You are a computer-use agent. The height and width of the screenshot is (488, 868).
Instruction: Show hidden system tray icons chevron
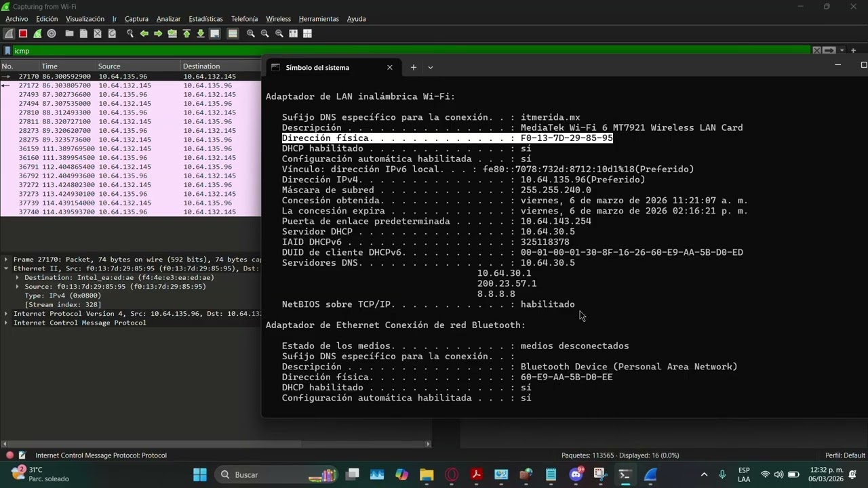click(704, 474)
